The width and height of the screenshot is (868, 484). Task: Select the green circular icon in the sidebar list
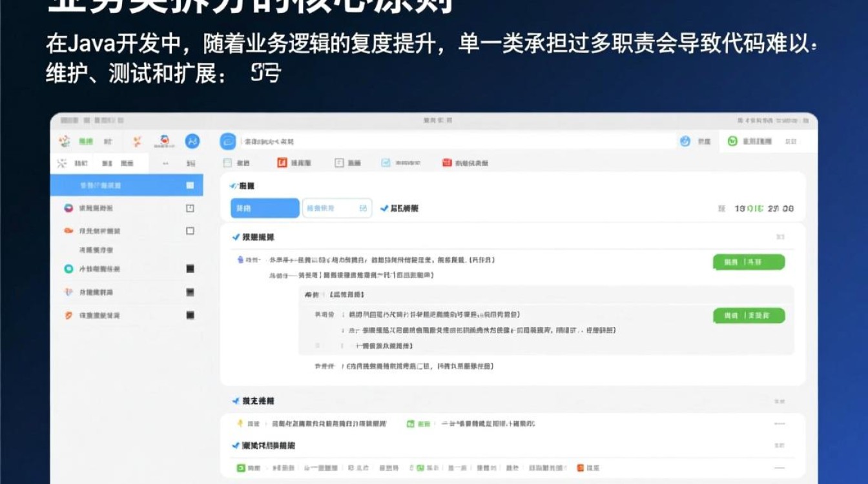68,270
